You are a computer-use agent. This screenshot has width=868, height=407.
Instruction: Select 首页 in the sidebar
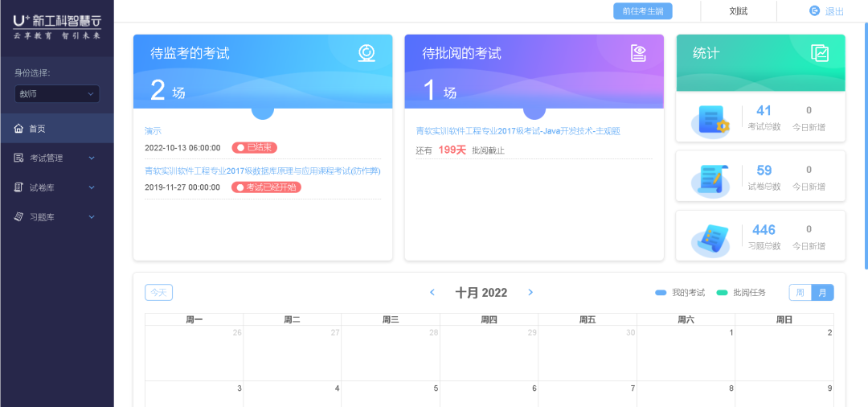57,129
